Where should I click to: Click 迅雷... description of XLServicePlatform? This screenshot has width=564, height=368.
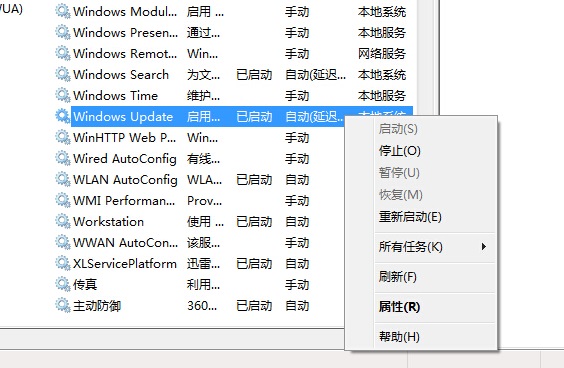(203, 263)
